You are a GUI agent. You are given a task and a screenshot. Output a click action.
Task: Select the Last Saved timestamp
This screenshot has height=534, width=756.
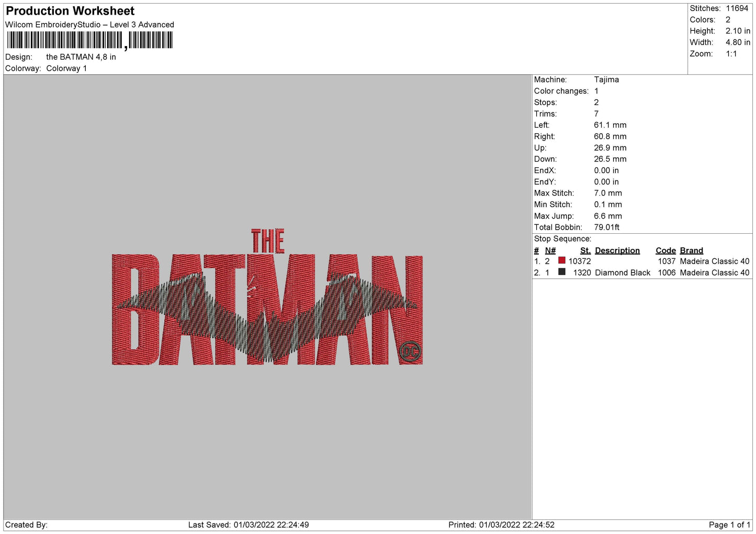[249, 525]
